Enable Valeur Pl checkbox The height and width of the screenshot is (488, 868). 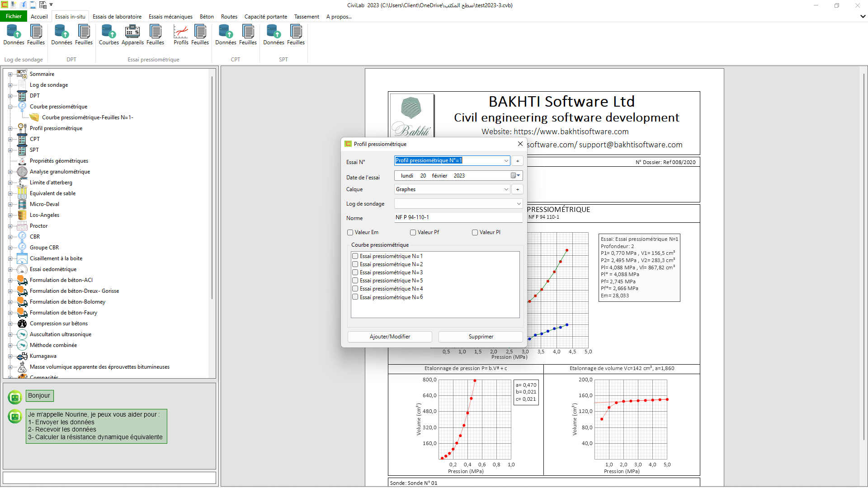[475, 233]
